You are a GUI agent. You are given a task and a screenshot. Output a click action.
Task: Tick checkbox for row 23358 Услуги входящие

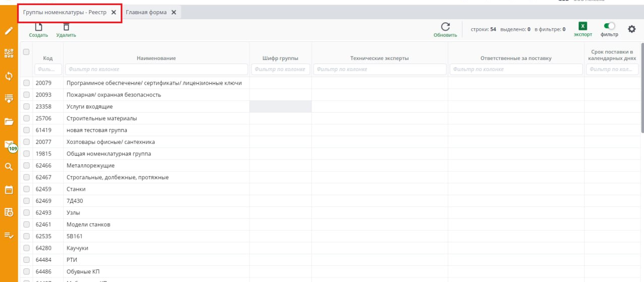pos(27,106)
